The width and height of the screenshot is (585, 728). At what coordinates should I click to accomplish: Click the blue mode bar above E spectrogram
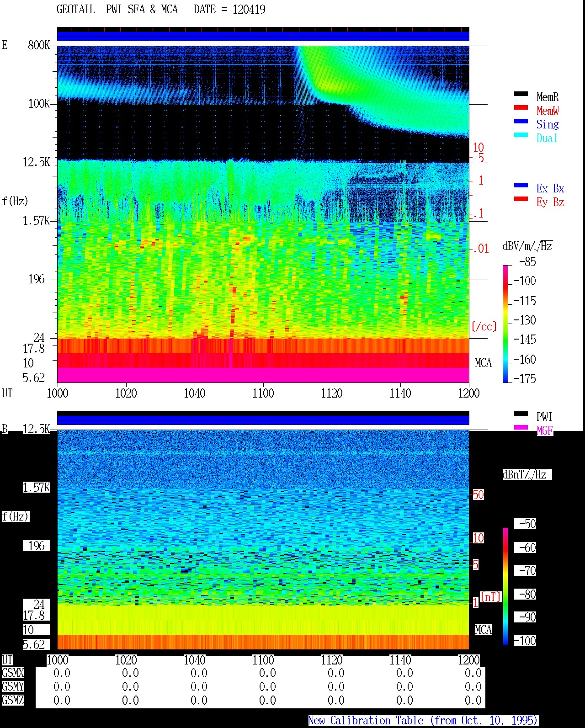click(263, 36)
